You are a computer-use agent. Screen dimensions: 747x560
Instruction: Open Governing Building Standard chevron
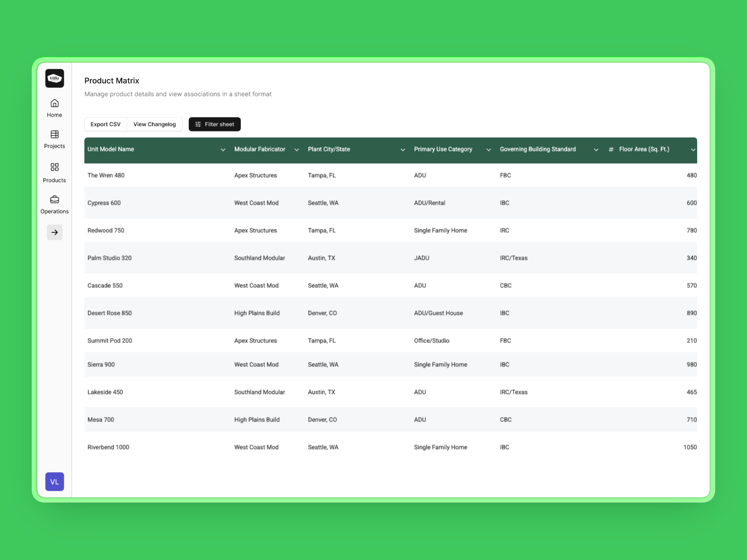[596, 150]
